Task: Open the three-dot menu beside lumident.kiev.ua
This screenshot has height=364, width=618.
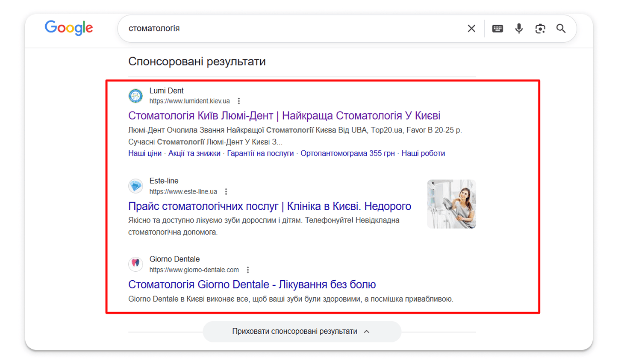Action: point(239,101)
